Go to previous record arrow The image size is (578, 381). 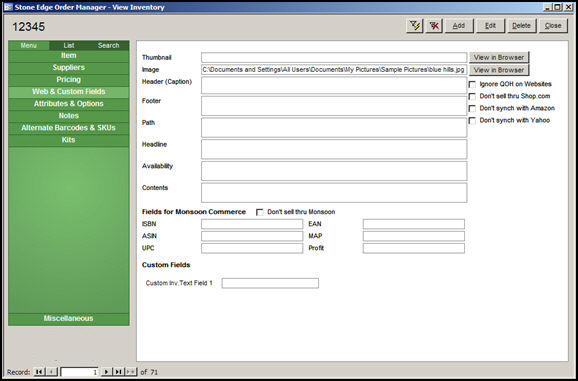(x=52, y=372)
